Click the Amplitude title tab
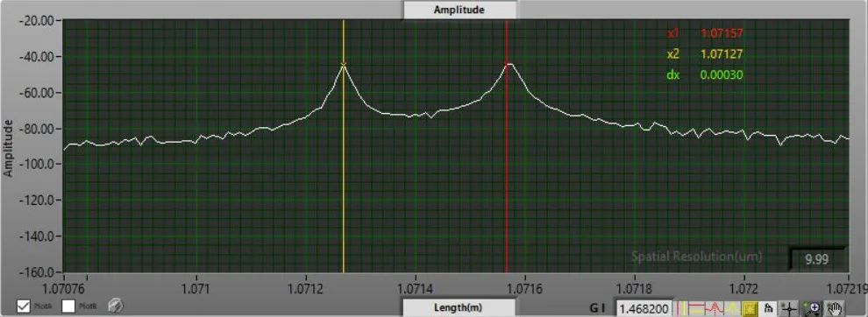The width and height of the screenshot is (868, 317). (459, 10)
